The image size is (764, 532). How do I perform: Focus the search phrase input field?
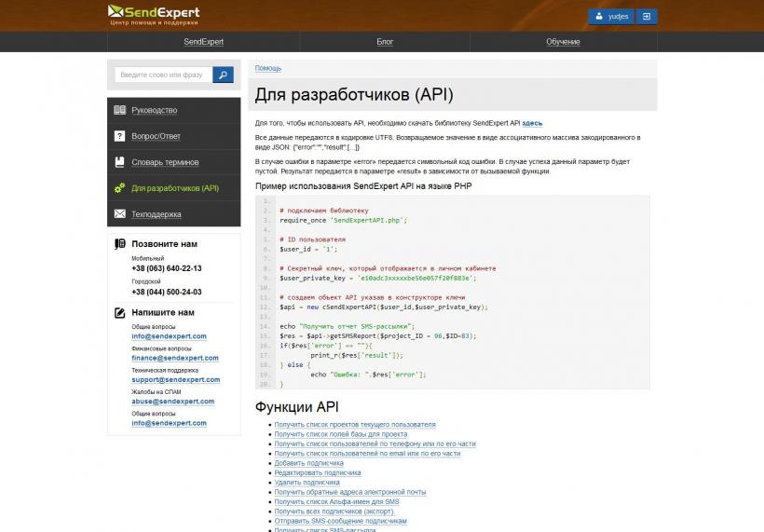pyautogui.click(x=164, y=75)
